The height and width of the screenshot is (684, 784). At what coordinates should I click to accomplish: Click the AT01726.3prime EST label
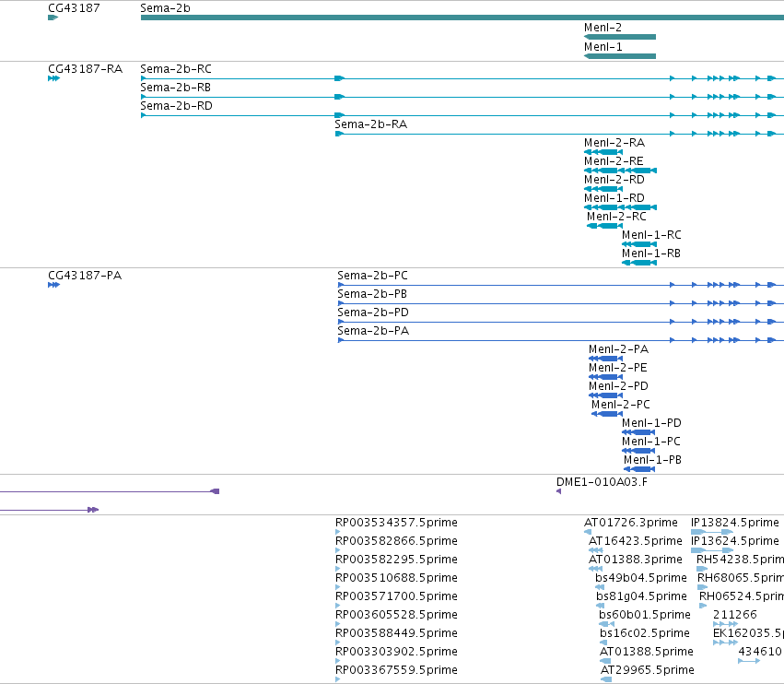tap(630, 523)
